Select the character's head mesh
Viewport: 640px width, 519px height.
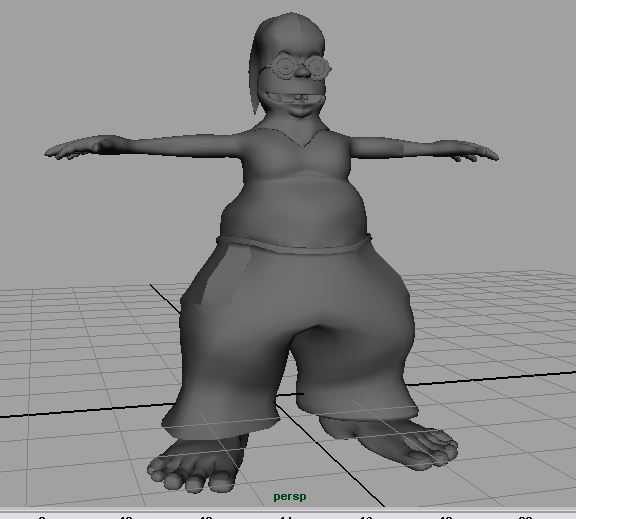[x=290, y=65]
